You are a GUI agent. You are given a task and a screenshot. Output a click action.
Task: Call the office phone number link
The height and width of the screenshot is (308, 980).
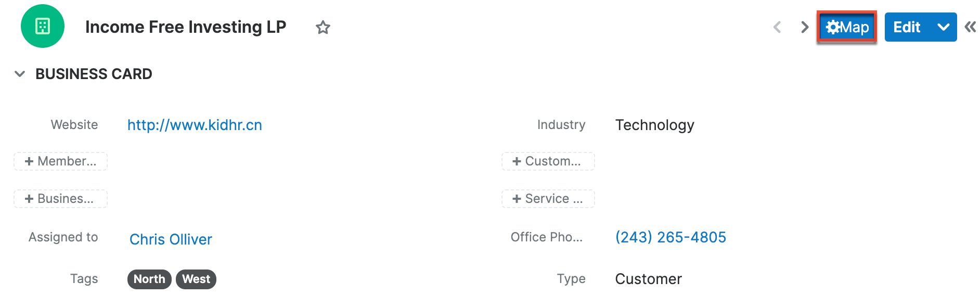point(670,237)
